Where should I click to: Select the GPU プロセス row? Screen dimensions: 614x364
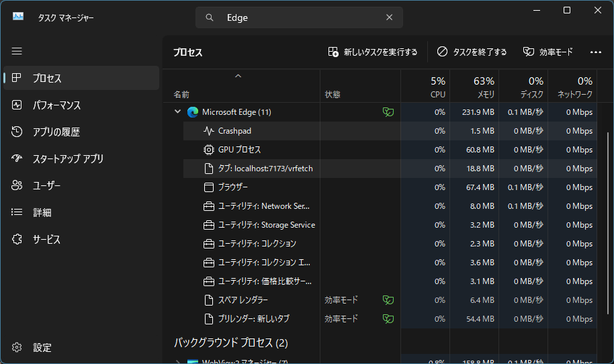(x=390, y=150)
